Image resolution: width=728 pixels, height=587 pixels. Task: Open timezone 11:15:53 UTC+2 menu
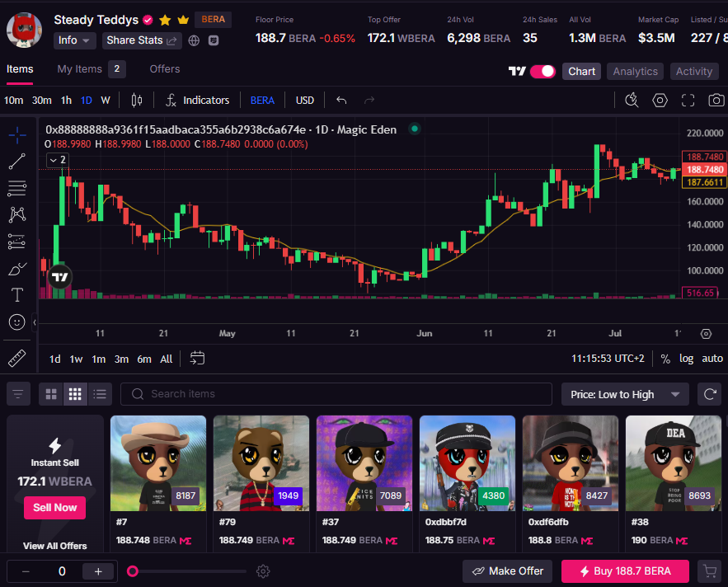608,359
